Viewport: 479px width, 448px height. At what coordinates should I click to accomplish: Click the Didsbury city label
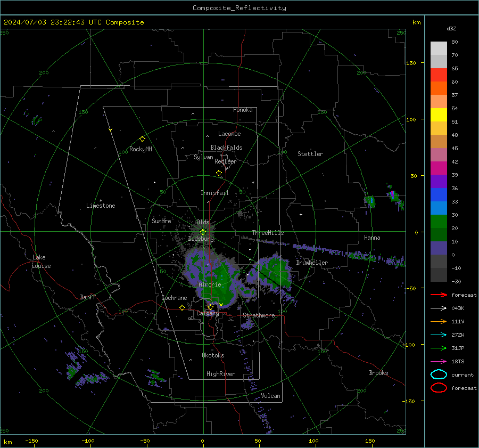tap(201, 239)
